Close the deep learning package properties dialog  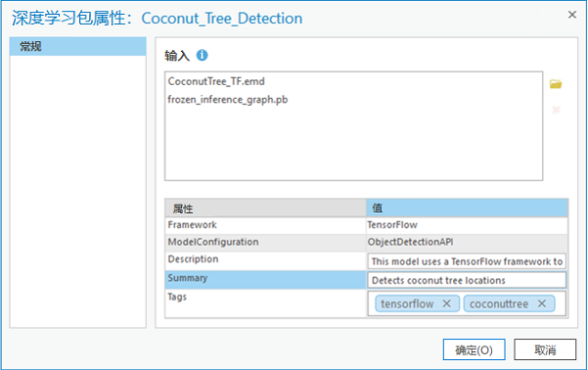pos(572,15)
